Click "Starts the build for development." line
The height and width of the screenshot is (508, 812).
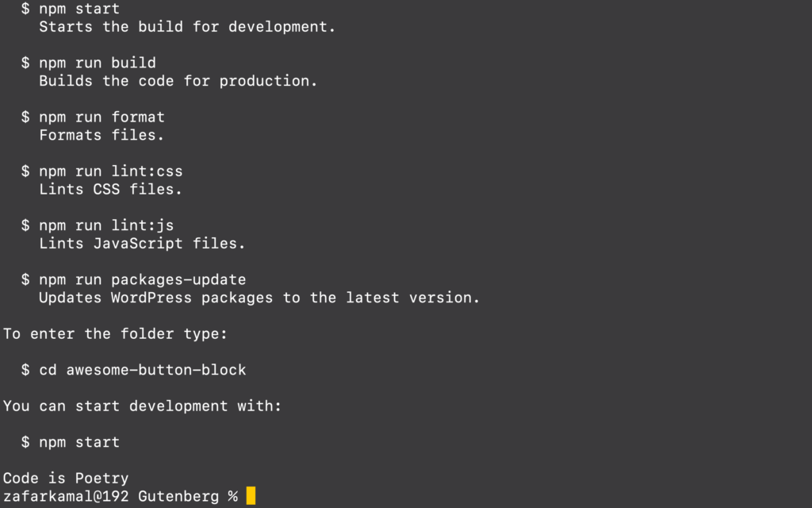point(187,26)
